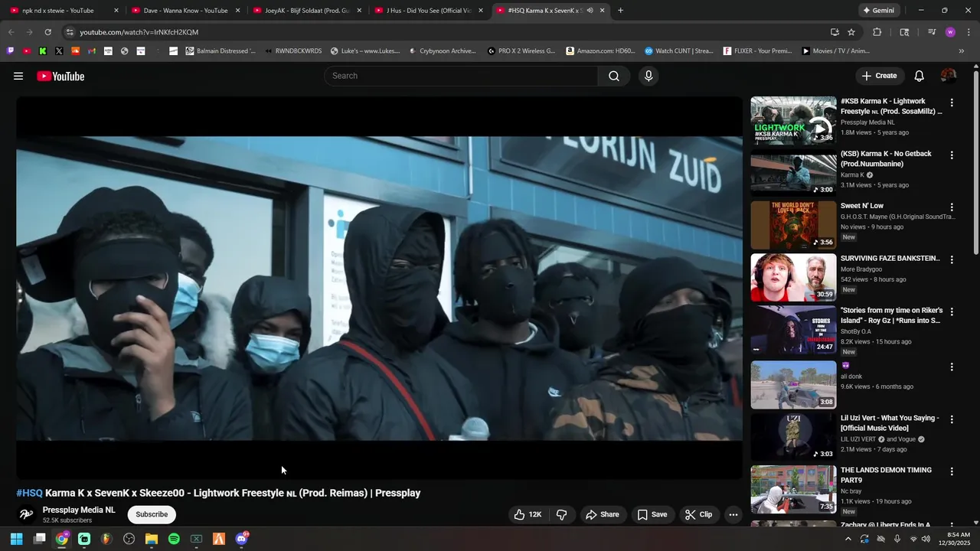The image size is (980, 551).
Task: Open options for 'No Getback' suggested video
Action: tap(952, 155)
